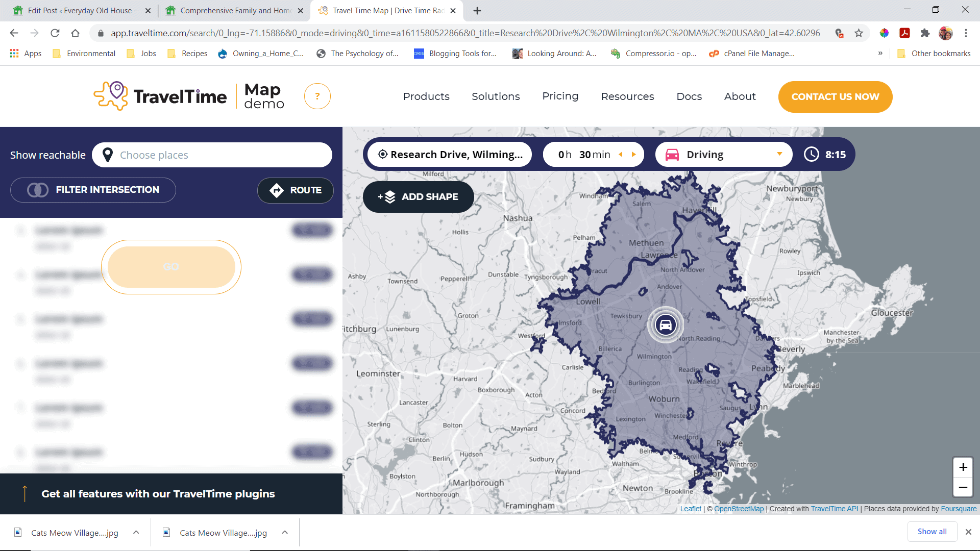Toggle the Filter Intersection switch
Image resolution: width=980 pixels, height=551 pixels.
pyautogui.click(x=37, y=190)
